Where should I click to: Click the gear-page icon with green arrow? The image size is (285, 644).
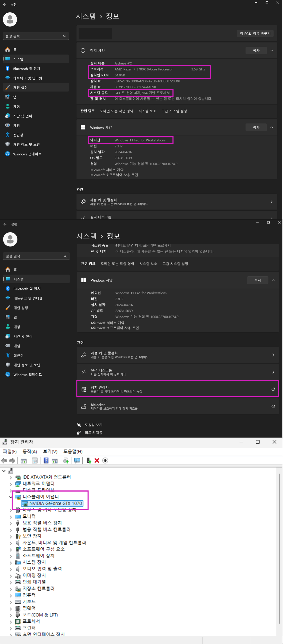click(66, 461)
